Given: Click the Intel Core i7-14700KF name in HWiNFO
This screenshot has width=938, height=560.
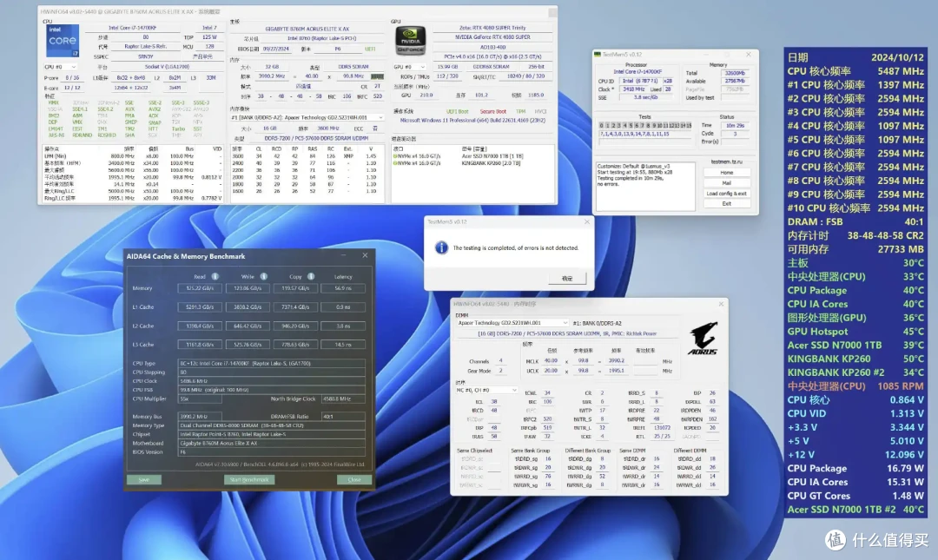Looking at the screenshot, I should click(x=132, y=28).
